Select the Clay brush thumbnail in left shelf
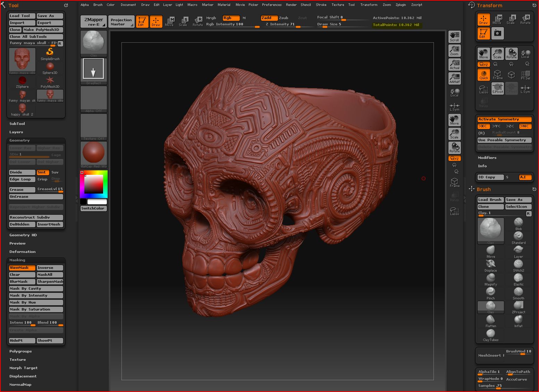Image resolution: width=539 pixels, height=392 pixels. click(93, 43)
